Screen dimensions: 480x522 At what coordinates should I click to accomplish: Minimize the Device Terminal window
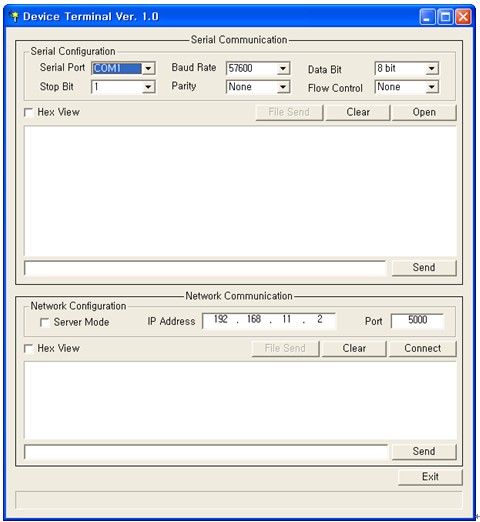427,17
